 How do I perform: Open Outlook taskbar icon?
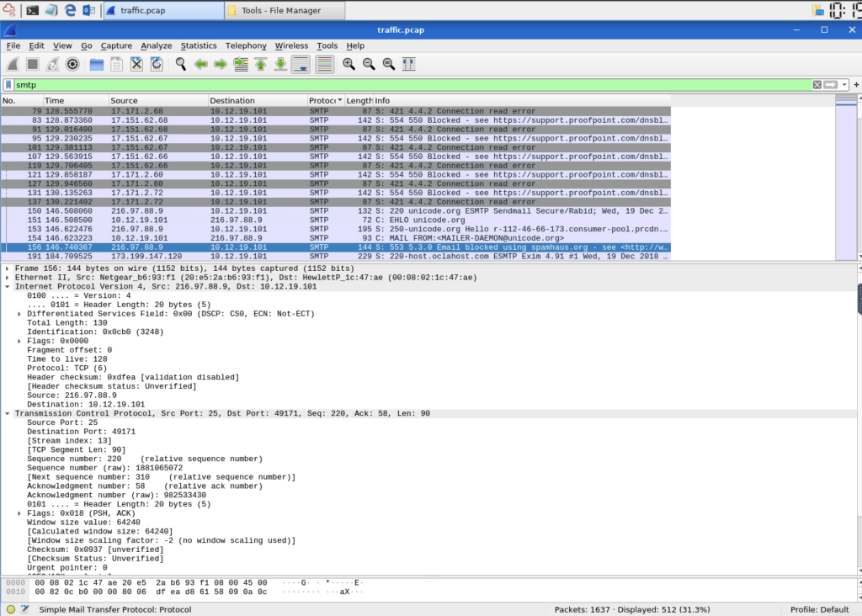click(88, 10)
